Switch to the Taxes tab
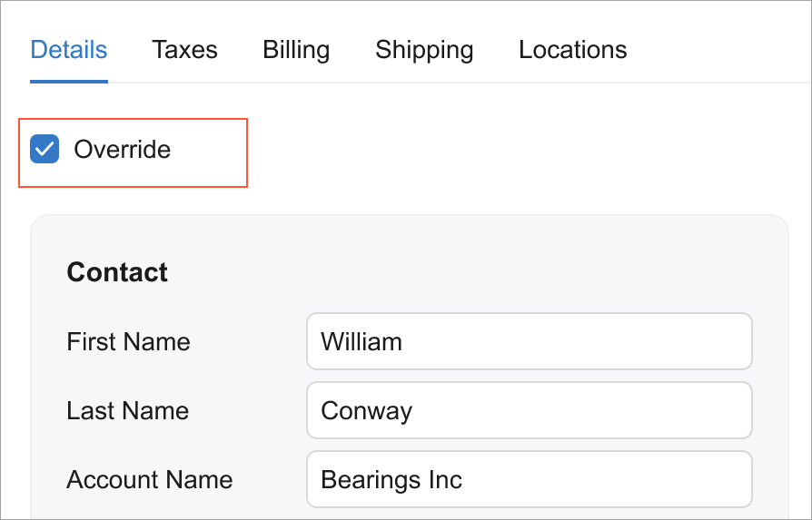This screenshot has height=520, width=812. point(184,49)
